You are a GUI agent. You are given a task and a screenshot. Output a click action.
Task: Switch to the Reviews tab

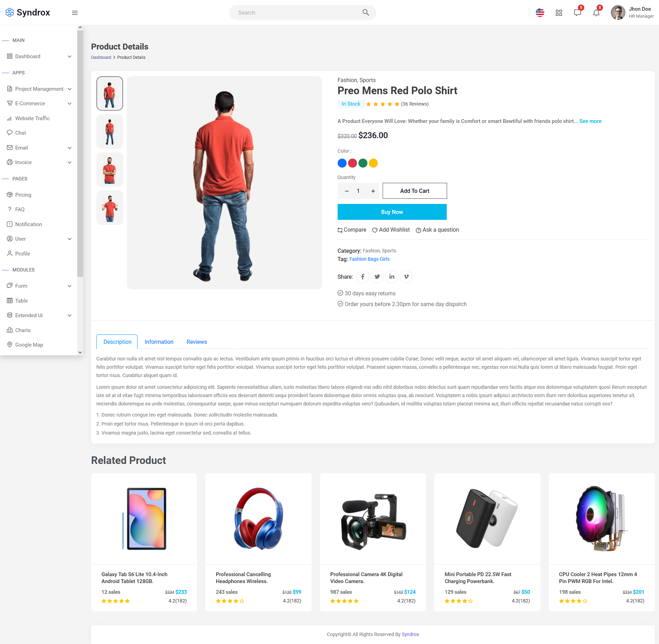point(196,342)
